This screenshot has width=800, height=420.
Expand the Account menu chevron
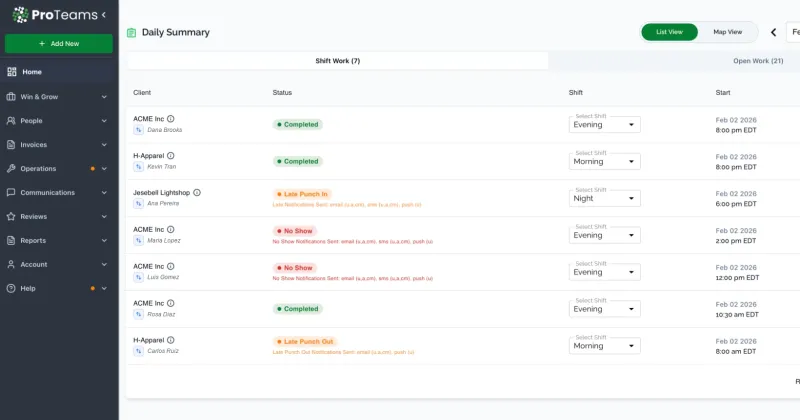(x=104, y=264)
